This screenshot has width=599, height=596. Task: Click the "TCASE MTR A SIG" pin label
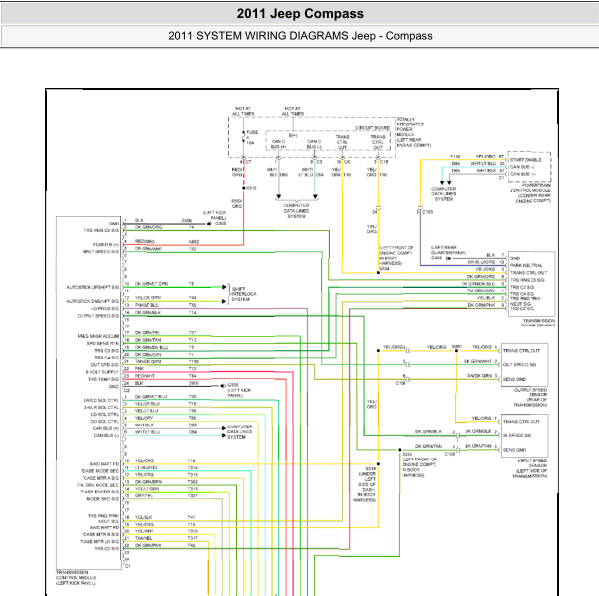(100, 478)
